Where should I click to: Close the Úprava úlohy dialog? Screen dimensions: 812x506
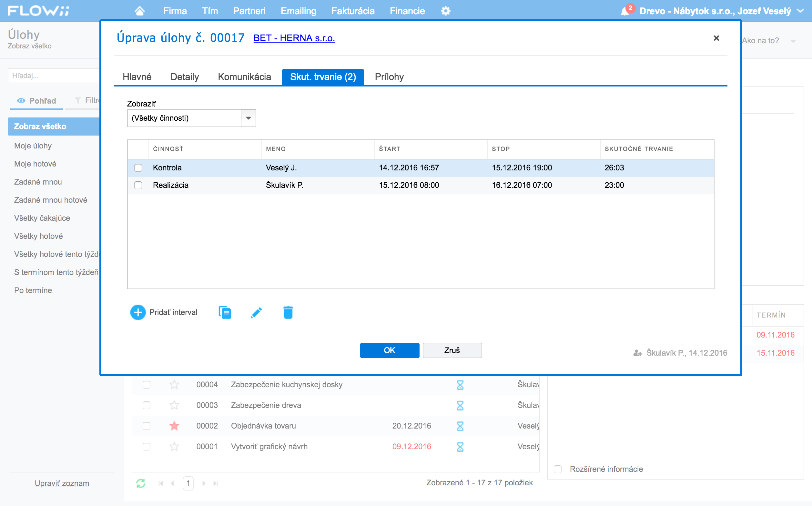[716, 38]
